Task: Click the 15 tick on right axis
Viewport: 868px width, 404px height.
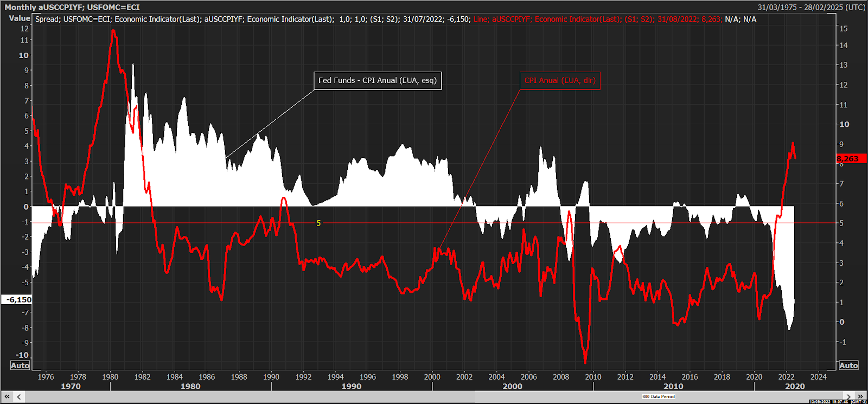Action: [x=844, y=28]
